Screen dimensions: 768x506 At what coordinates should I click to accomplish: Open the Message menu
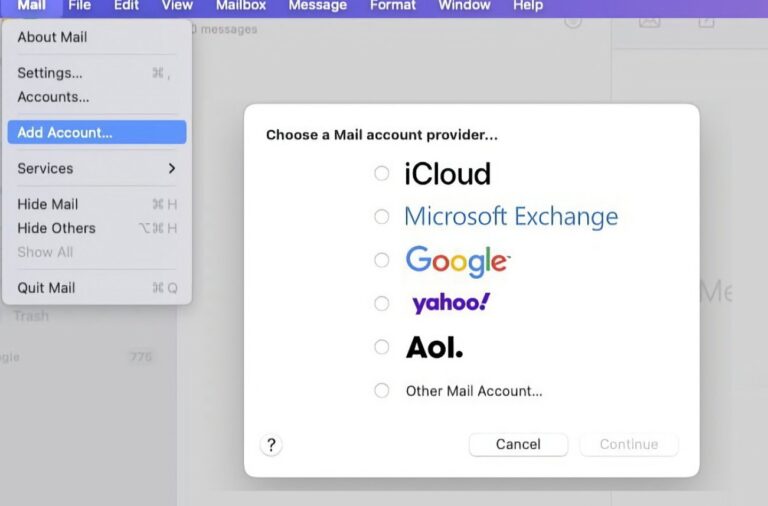(x=318, y=6)
